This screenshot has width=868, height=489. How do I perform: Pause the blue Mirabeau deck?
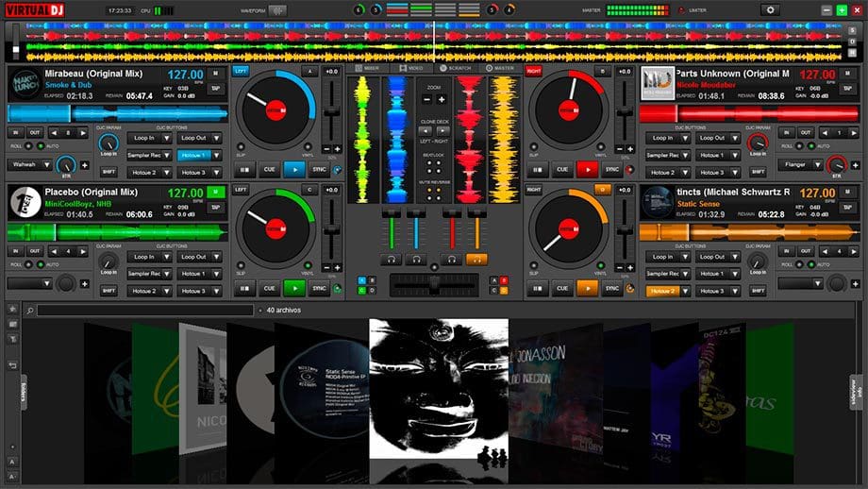point(244,170)
